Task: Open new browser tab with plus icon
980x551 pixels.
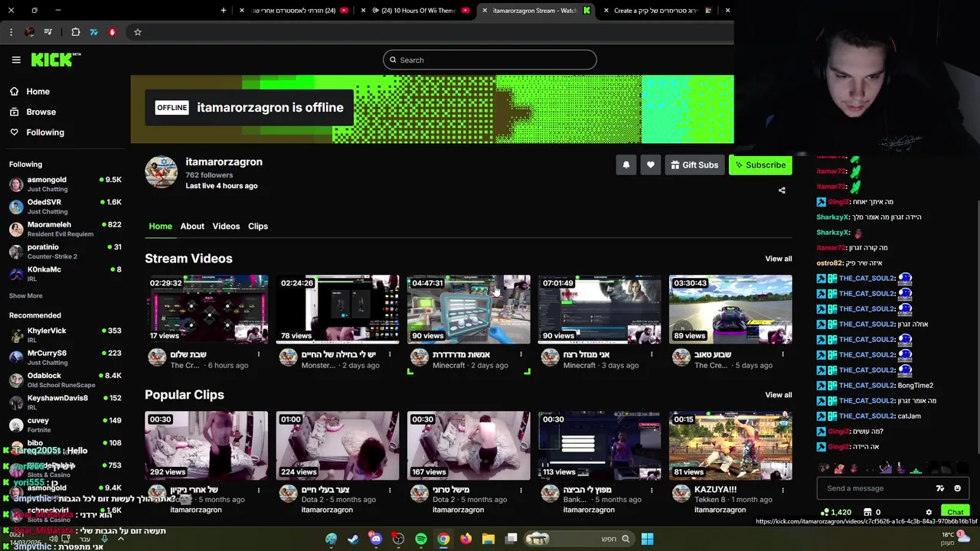Action: pos(224,10)
